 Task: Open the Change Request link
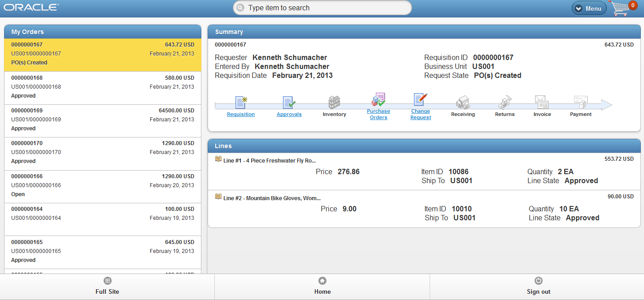pos(421,114)
